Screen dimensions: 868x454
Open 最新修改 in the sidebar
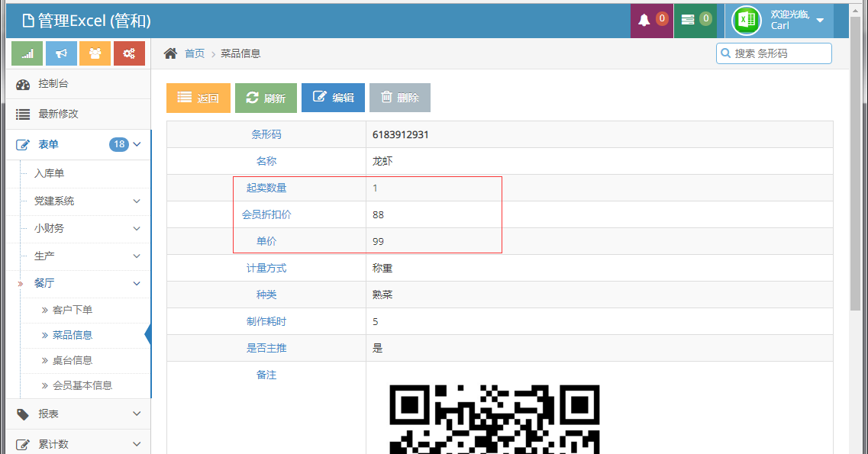point(78,114)
